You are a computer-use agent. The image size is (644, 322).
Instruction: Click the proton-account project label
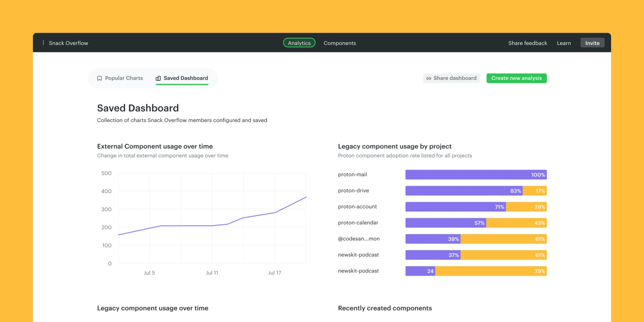(x=357, y=207)
